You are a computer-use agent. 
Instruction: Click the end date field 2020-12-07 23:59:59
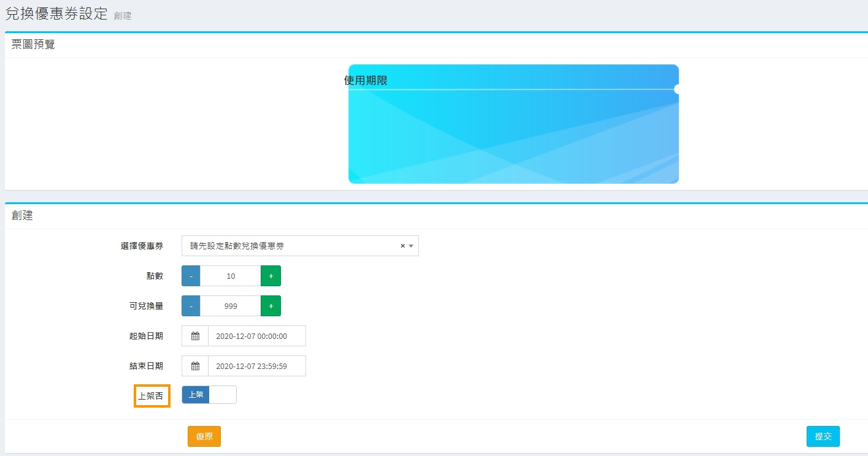point(256,366)
